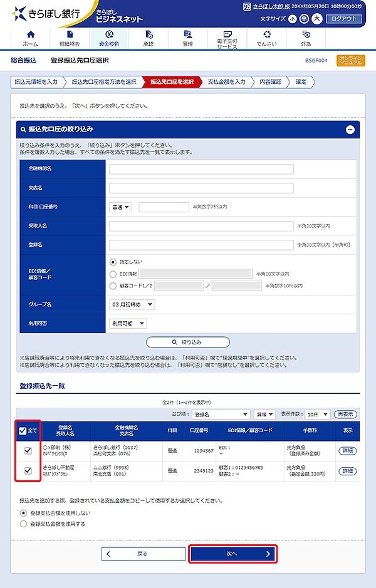
Task: Collapse the 振込先口座の絞り込み panel with minus icon
Action: point(350,130)
